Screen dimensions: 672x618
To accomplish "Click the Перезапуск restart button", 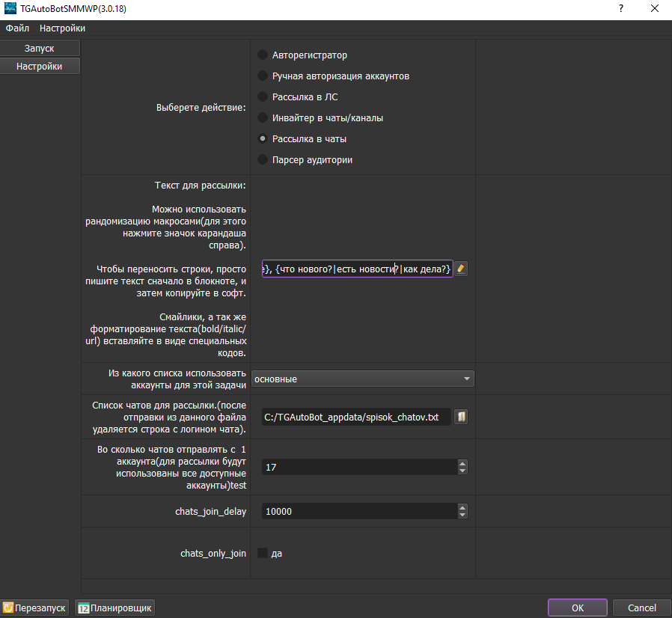I will 35,608.
